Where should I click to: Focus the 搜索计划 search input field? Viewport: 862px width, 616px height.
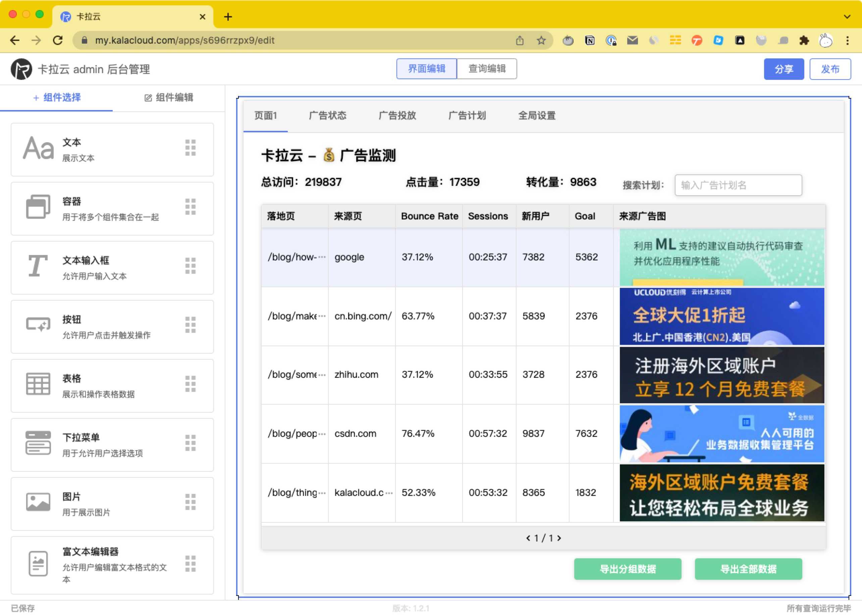coord(738,185)
